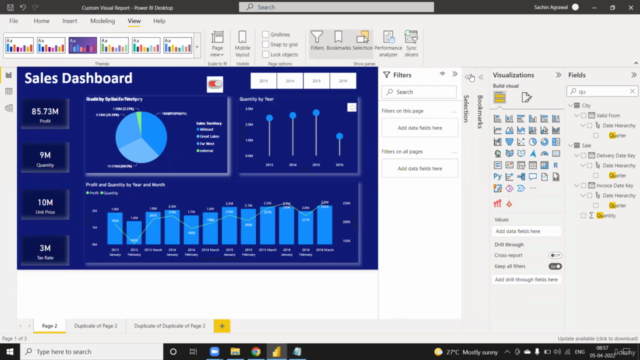Enable the Snap to grid checkbox
The width and height of the screenshot is (640, 360).
(266, 44)
